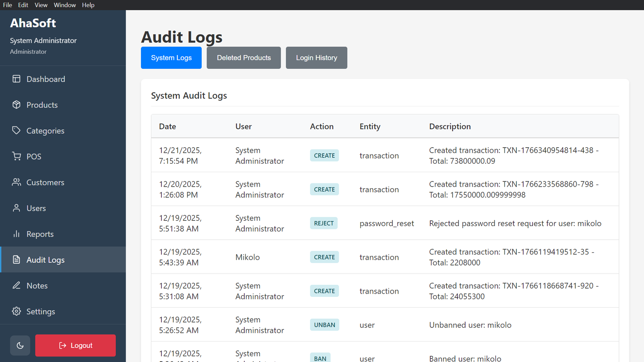Toggle dark mode with moon button

[20, 346]
